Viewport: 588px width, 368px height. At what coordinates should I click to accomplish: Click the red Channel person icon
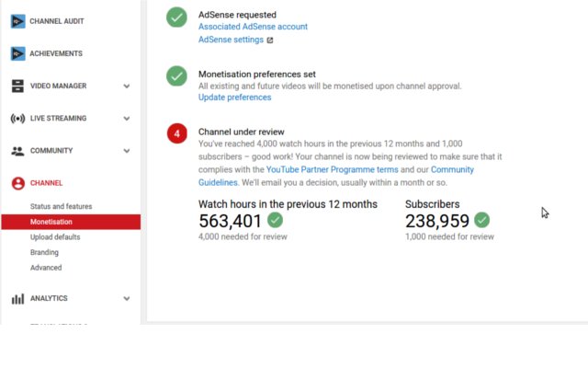(x=18, y=183)
